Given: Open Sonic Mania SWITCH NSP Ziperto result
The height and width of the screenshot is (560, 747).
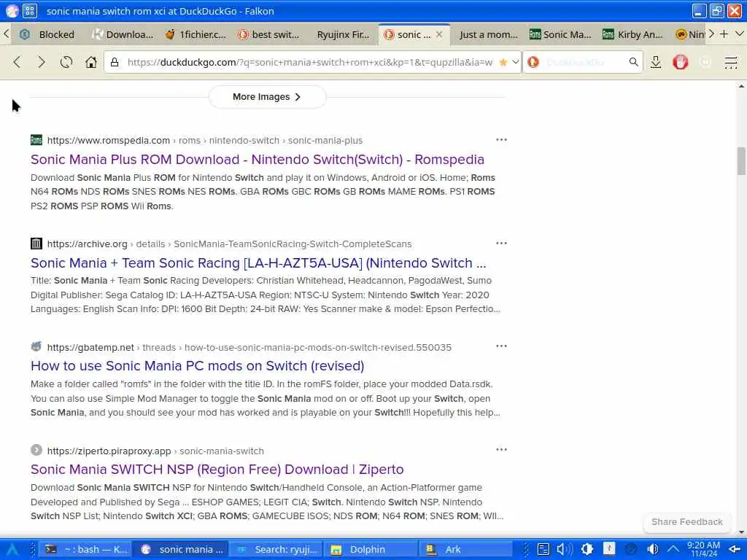Looking at the screenshot, I should pyautogui.click(x=217, y=469).
